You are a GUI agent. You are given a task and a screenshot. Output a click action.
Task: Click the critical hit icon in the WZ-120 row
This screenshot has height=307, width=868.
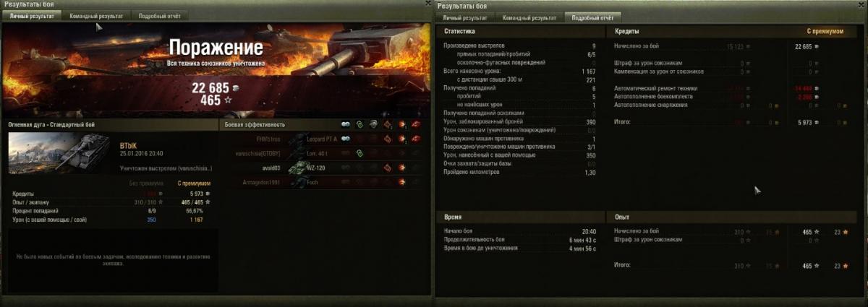click(387, 168)
